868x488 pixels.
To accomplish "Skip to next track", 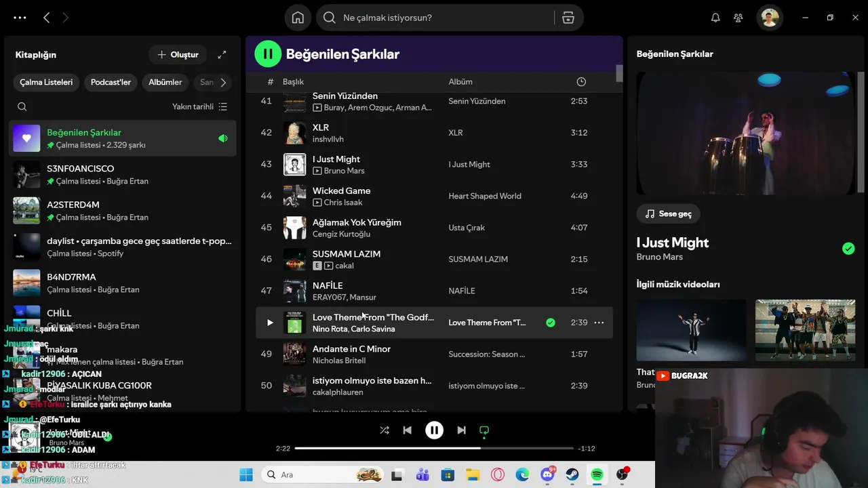I will (461, 430).
